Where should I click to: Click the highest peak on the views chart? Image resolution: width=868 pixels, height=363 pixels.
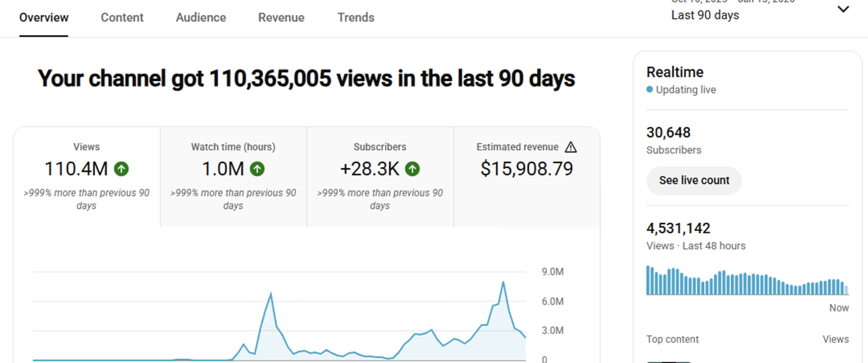click(x=503, y=282)
